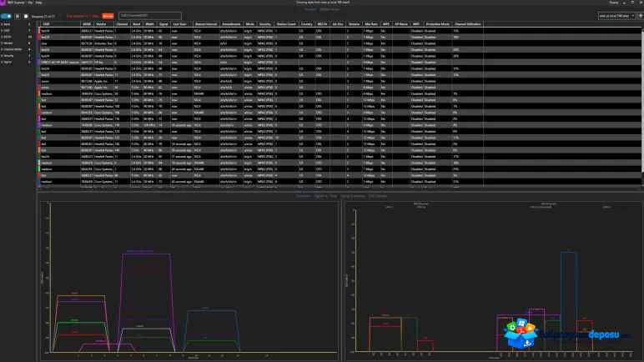Screen dimensions: 644x362
Task: Click into the filter text field
Action: pos(150,16)
